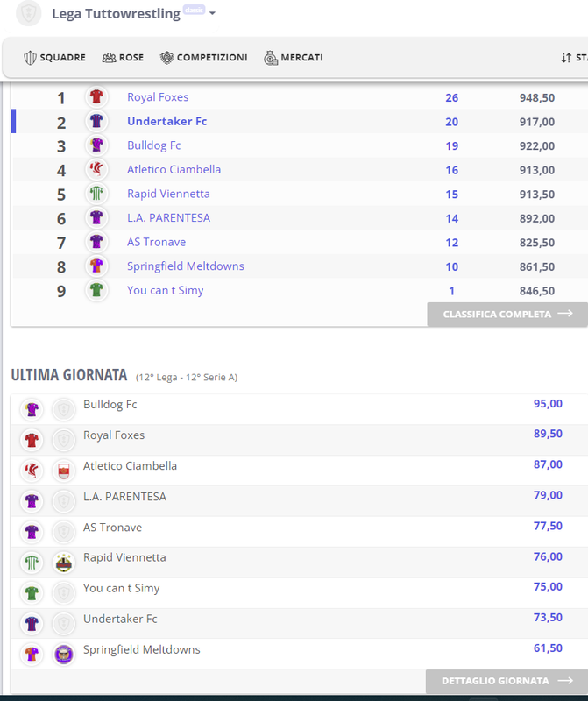This screenshot has width=588, height=701.
Task: Open the Competizioni menu
Action: [x=204, y=58]
